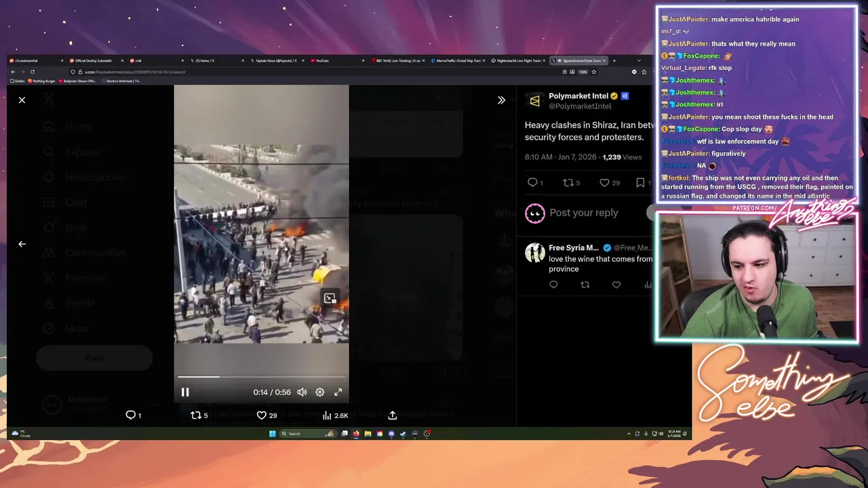Repost using the icon showing 5 below video
The height and width of the screenshot is (488, 868).
pos(199,415)
